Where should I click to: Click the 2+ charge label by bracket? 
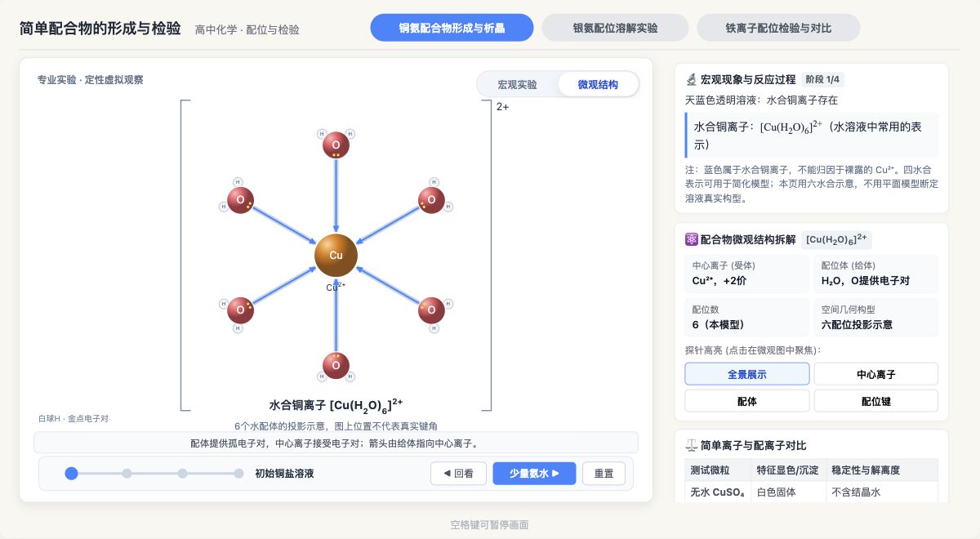(x=503, y=106)
